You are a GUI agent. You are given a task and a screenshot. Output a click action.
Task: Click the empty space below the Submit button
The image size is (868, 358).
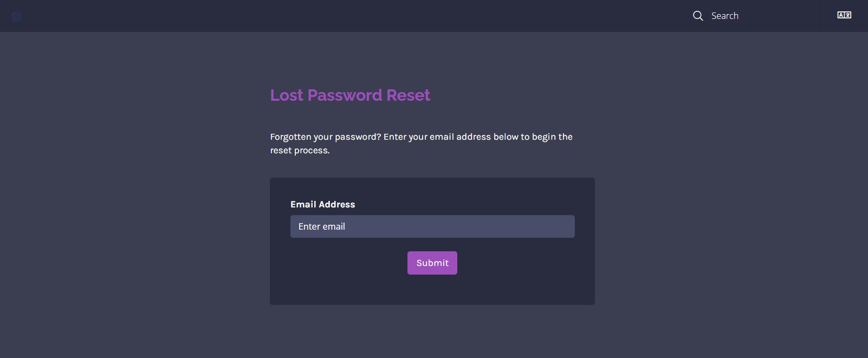tap(432, 290)
